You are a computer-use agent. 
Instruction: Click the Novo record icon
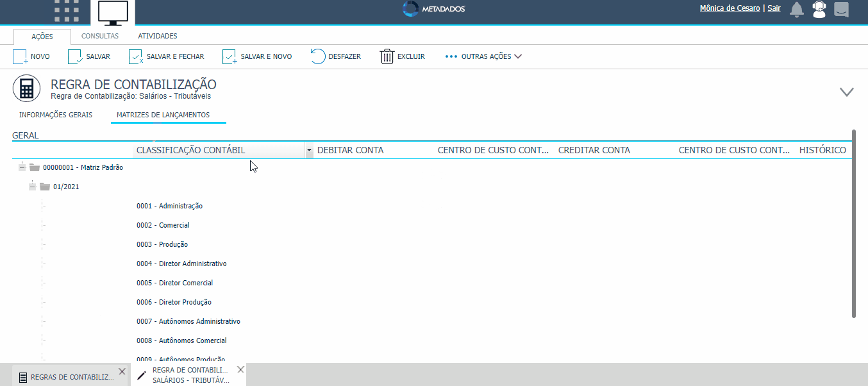(x=21, y=56)
